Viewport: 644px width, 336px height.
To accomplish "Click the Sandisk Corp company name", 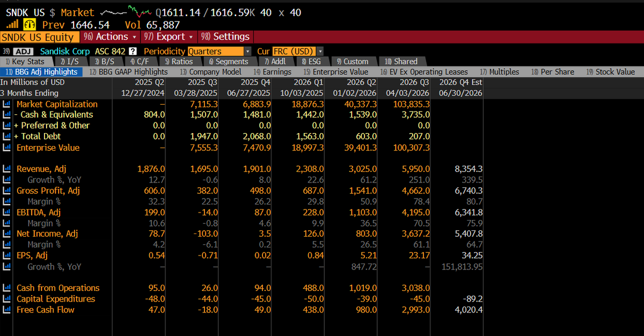I will point(65,52).
